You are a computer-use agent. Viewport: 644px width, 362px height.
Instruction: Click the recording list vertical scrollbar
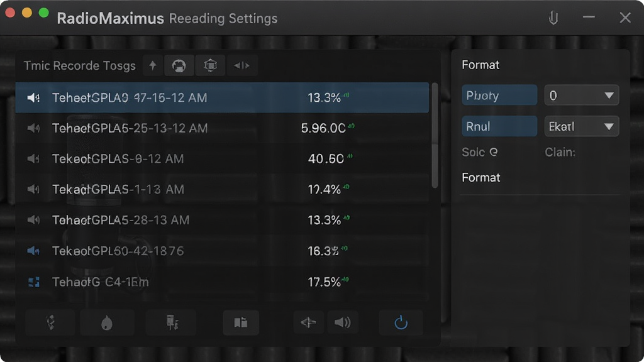(435, 136)
